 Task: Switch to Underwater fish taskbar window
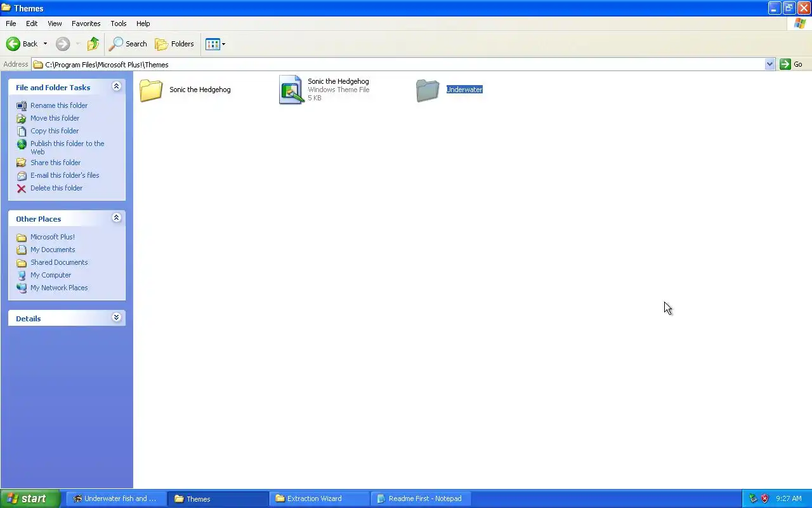(x=115, y=498)
